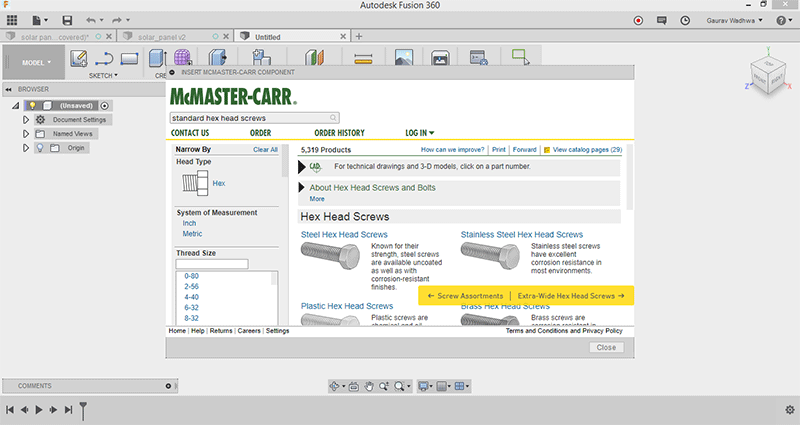Open Stainless Steel Hex Head Screws link

[521, 235]
